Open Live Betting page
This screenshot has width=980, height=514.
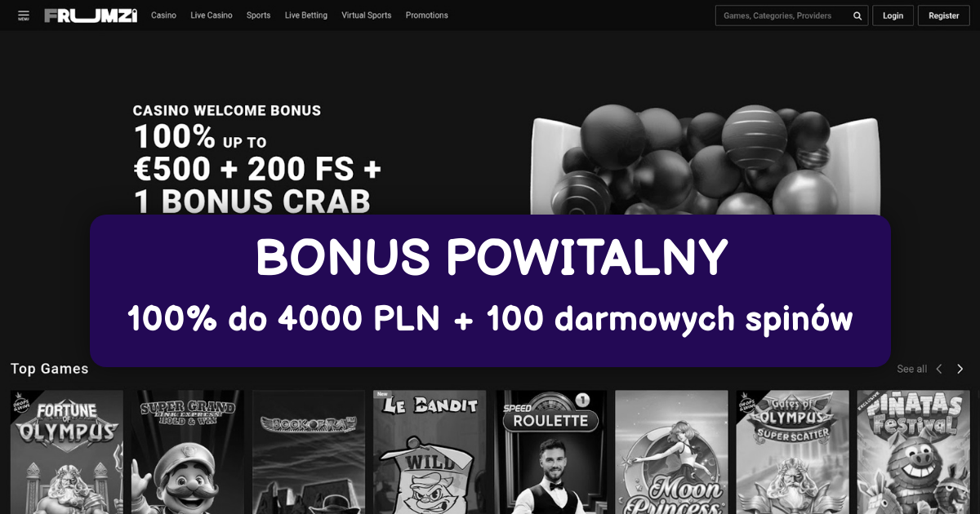306,16
